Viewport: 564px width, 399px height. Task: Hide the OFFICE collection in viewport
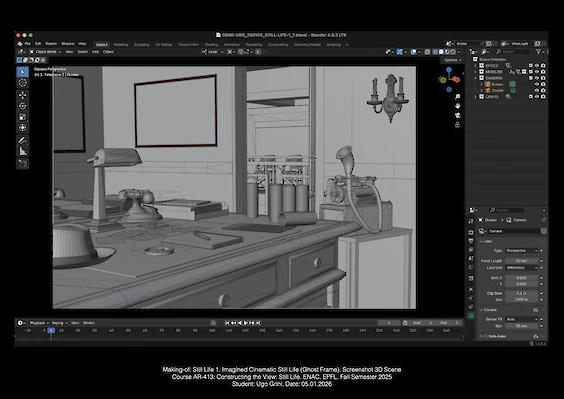click(x=537, y=65)
